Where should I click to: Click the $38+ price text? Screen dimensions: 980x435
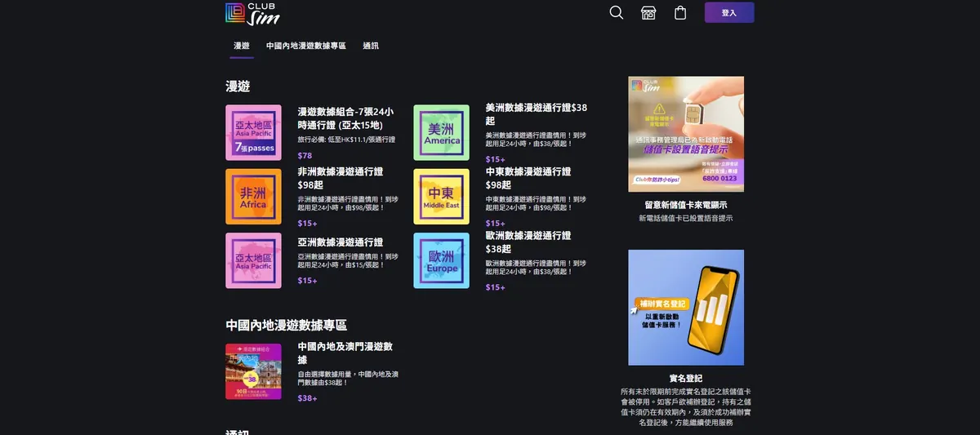tap(307, 398)
